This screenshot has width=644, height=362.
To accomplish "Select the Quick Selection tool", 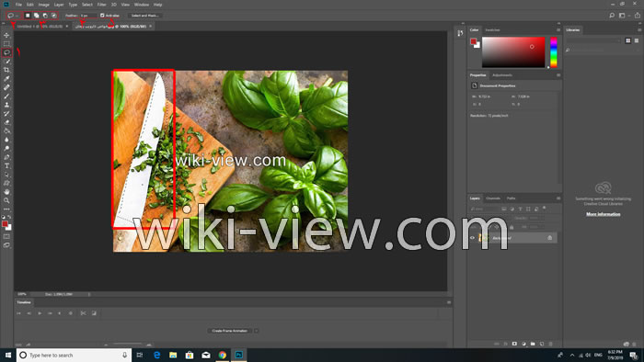I will pos(6,62).
